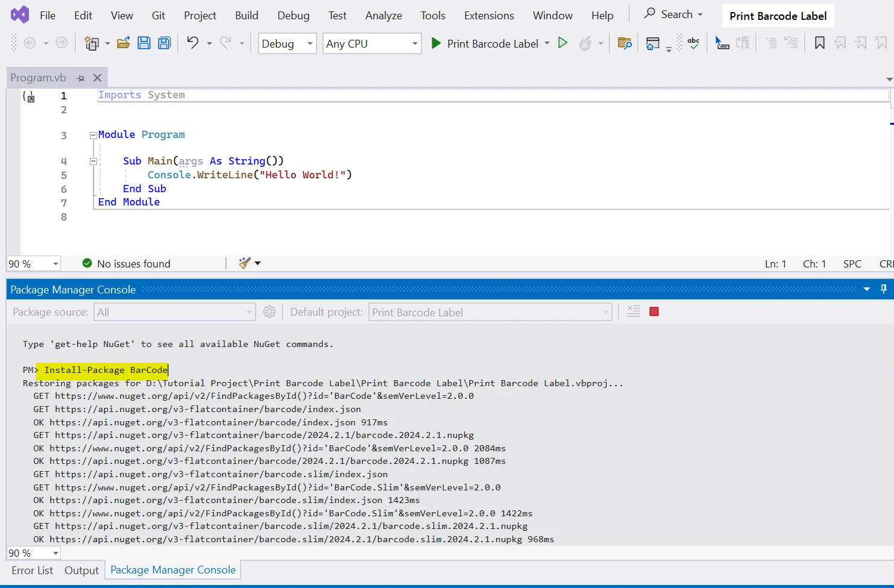
Task: Toggle auto hide pin on console panel
Action: click(884, 289)
